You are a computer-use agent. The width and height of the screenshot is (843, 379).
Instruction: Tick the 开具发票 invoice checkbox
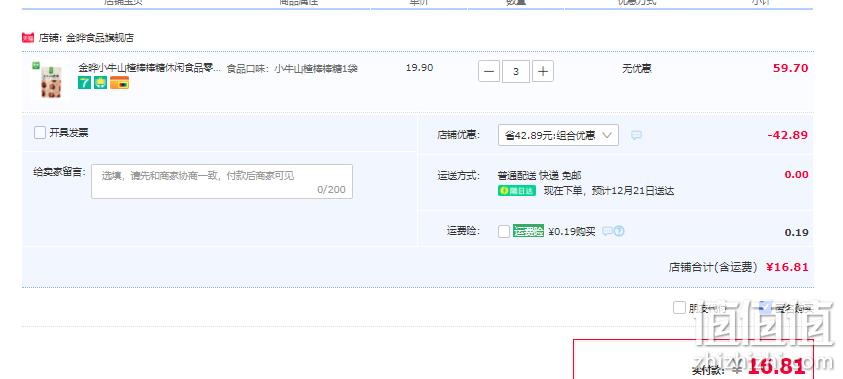[x=40, y=133]
